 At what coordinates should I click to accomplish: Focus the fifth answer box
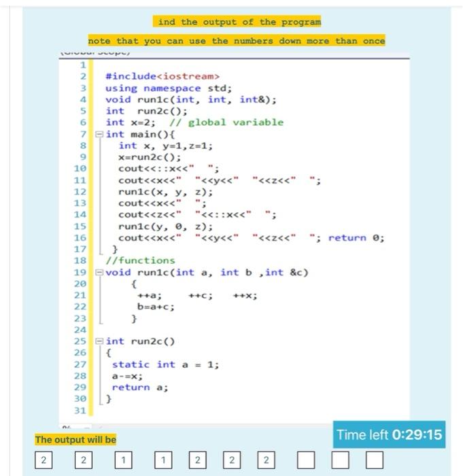point(198,460)
